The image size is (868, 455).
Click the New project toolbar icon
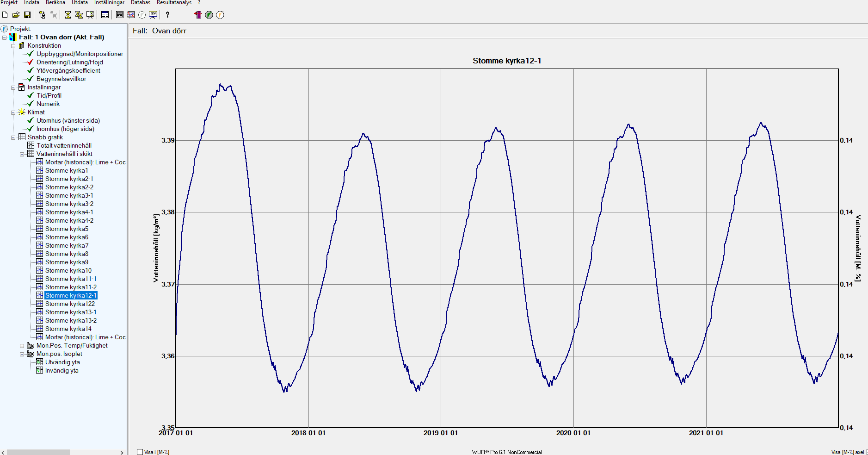[5, 15]
